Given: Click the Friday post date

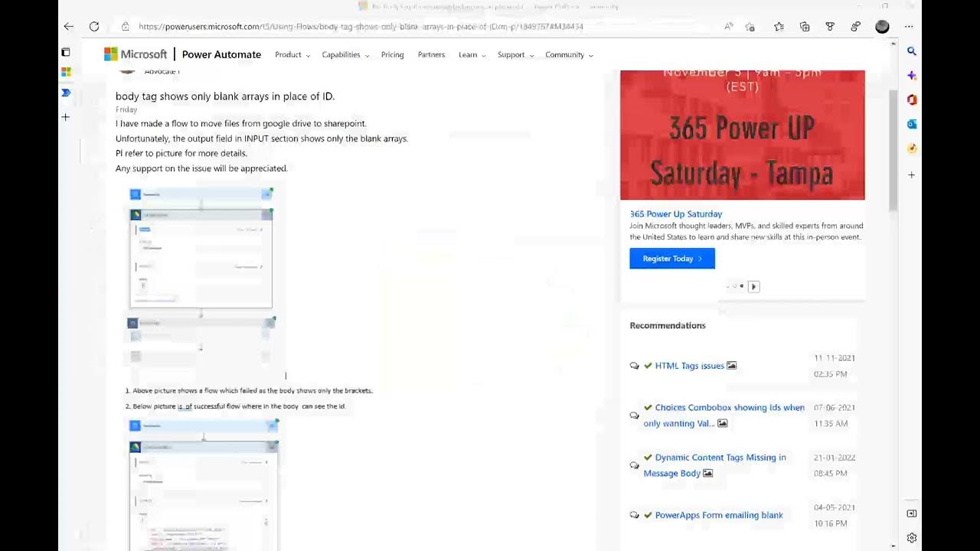Looking at the screenshot, I should 126,109.
